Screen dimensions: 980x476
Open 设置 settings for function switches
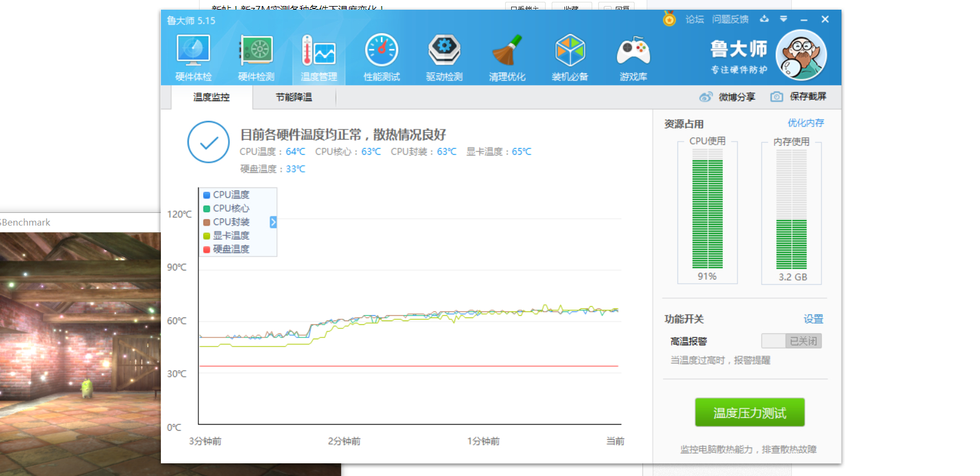coord(814,319)
